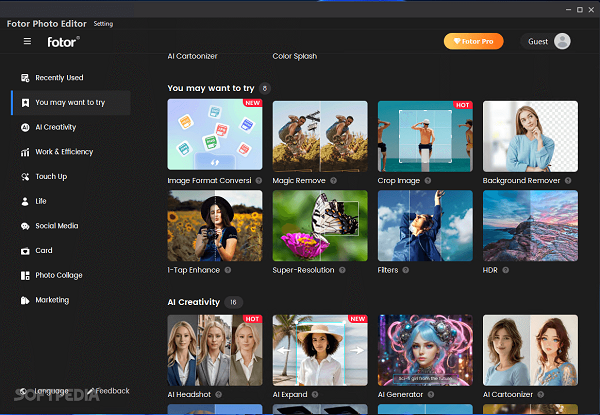Click the Guest avatar icon
The width and height of the screenshot is (600, 415).
[x=562, y=41]
